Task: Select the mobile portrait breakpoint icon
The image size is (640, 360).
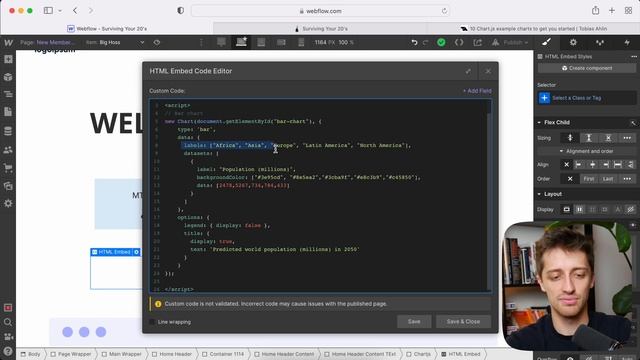Action: tap(301, 42)
